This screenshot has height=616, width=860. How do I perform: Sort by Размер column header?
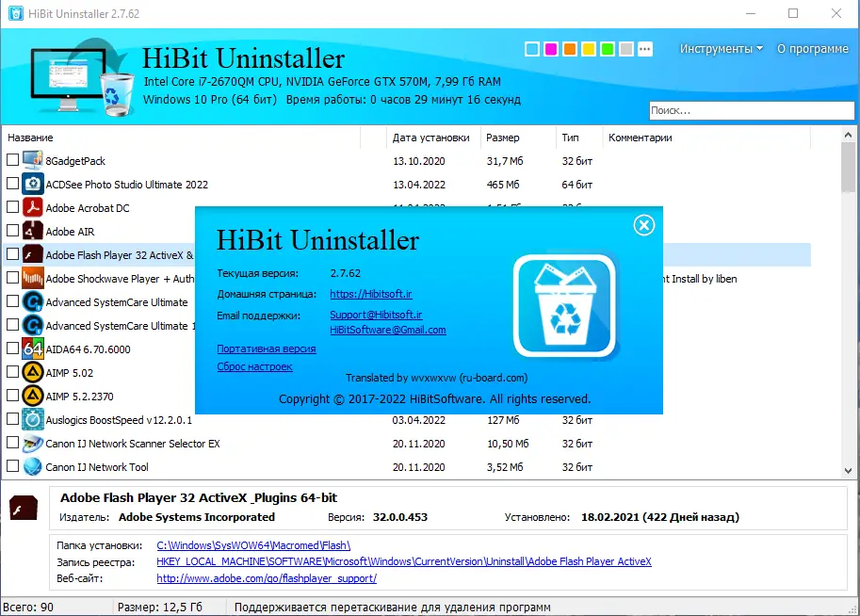[x=518, y=138]
